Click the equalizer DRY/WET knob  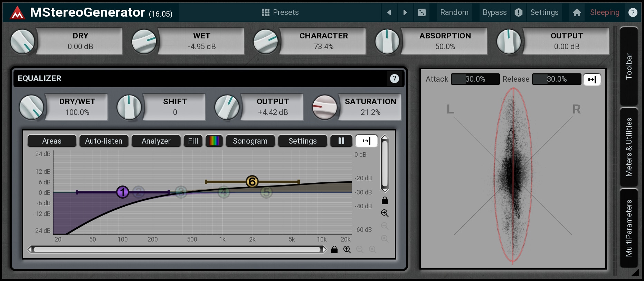tap(31, 107)
